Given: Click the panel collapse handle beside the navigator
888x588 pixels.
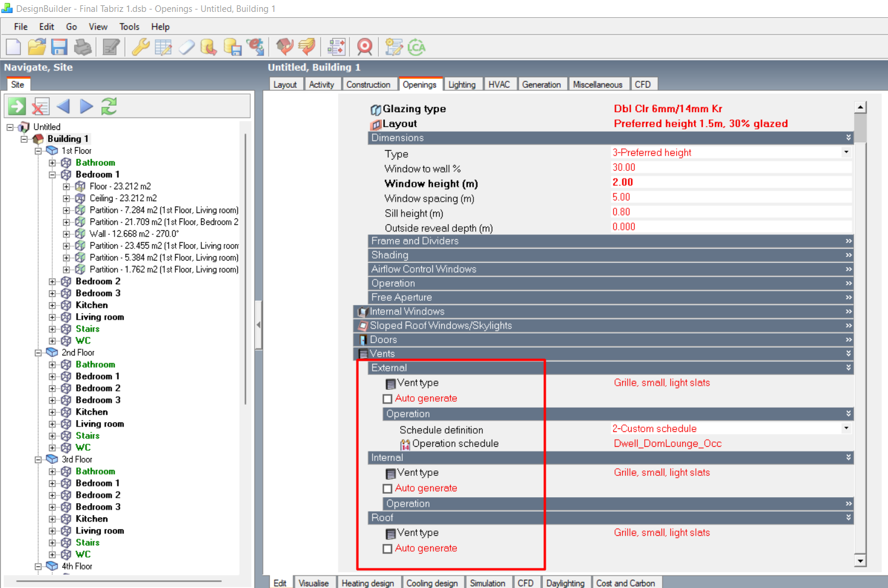Looking at the screenshot, I should tap(259, 325).
